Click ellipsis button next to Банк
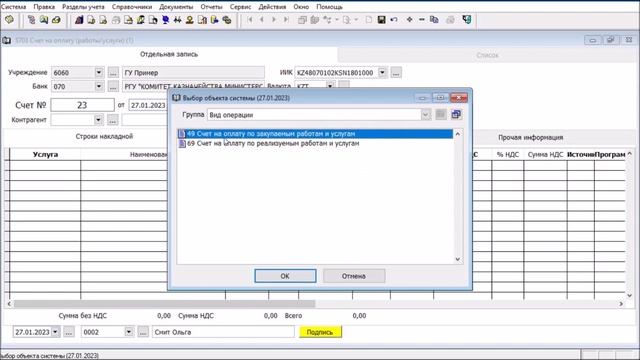 point(113,87)
